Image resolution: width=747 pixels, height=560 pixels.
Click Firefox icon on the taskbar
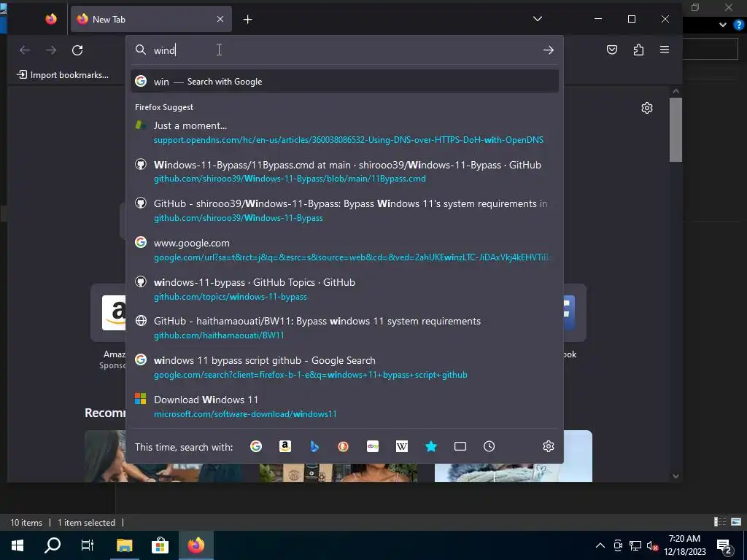196,545
